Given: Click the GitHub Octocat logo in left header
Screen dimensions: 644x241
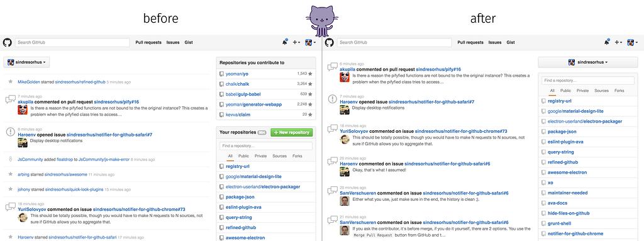Looking at the screenshot, I should 7,42.
